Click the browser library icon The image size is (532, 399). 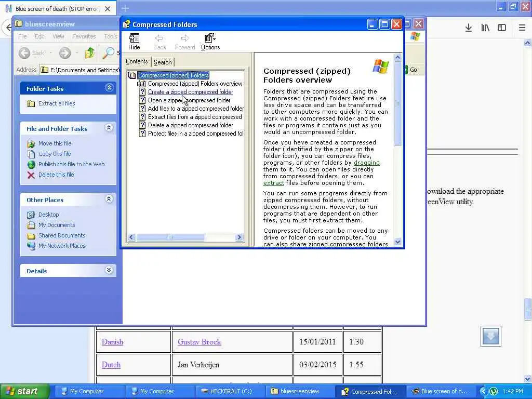click(485, 28)
